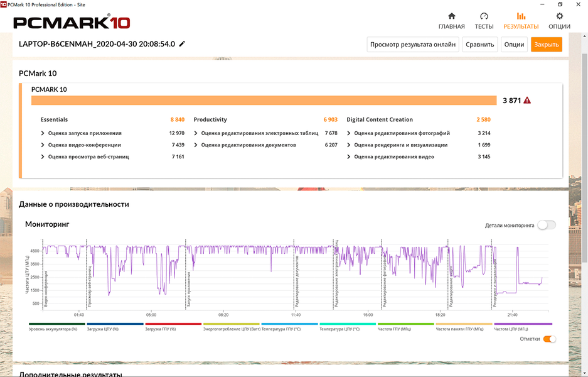Click the overall score 3 871
588x377 pixels.
coord(512,101)
